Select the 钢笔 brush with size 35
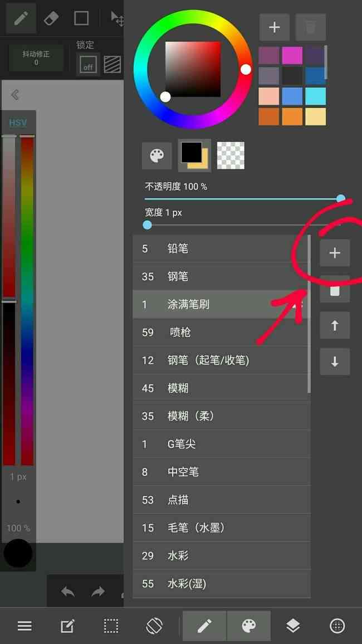Screen dimensions: 362x644 [x=221, y=276]
